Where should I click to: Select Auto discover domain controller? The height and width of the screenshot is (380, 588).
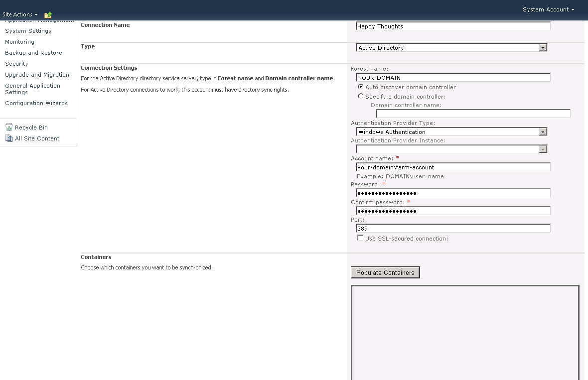[360, 87]
